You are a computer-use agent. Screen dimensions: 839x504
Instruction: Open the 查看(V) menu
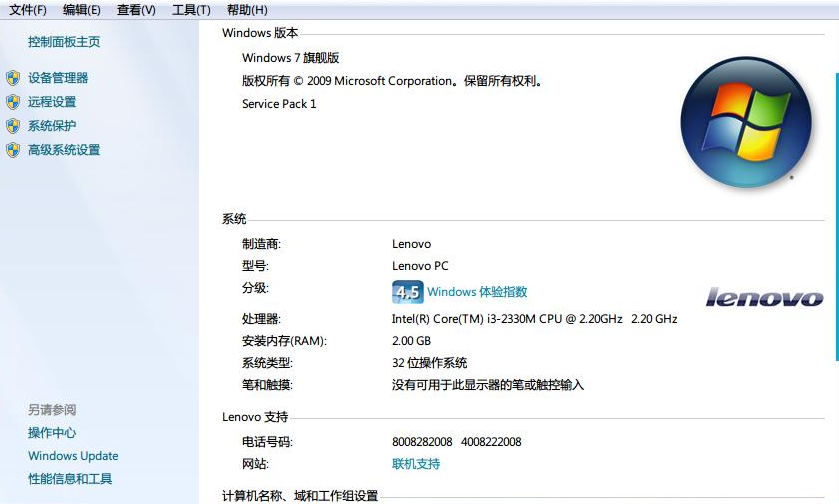(x=136, y=10)
